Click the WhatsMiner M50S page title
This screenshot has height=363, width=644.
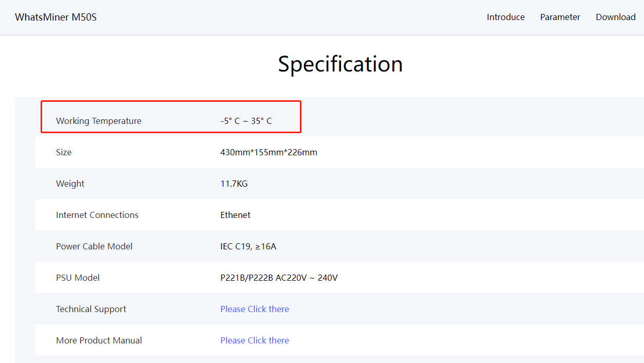(55, 17)
